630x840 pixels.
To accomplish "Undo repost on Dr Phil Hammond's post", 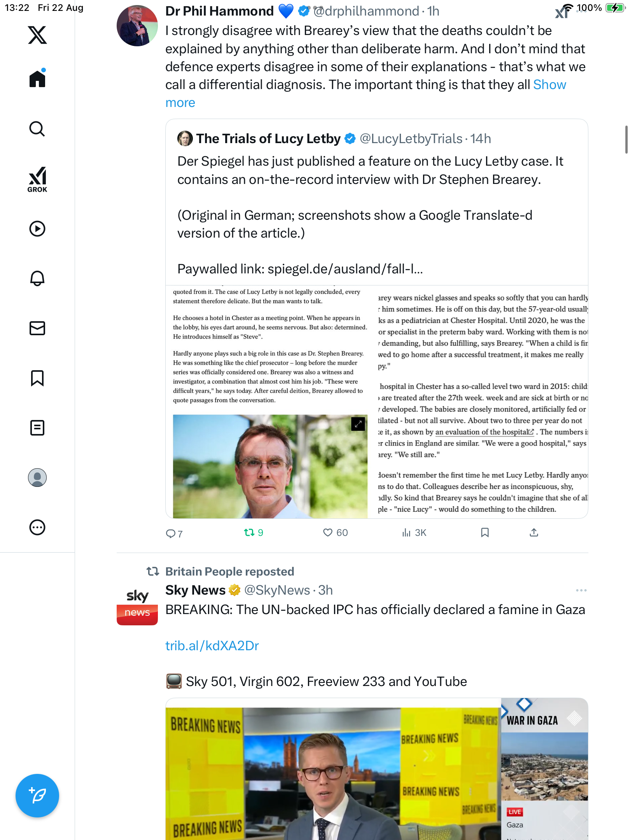I will point(254,533).
